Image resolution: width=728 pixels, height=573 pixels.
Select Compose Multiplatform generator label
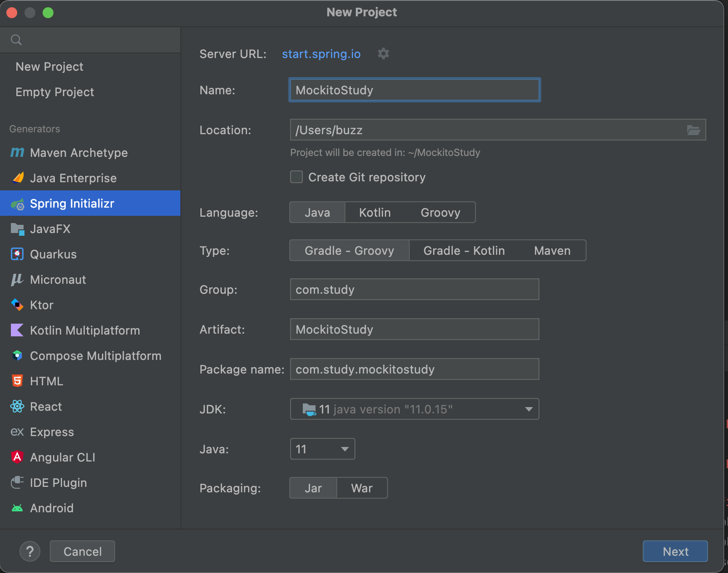tap(96, 356)
